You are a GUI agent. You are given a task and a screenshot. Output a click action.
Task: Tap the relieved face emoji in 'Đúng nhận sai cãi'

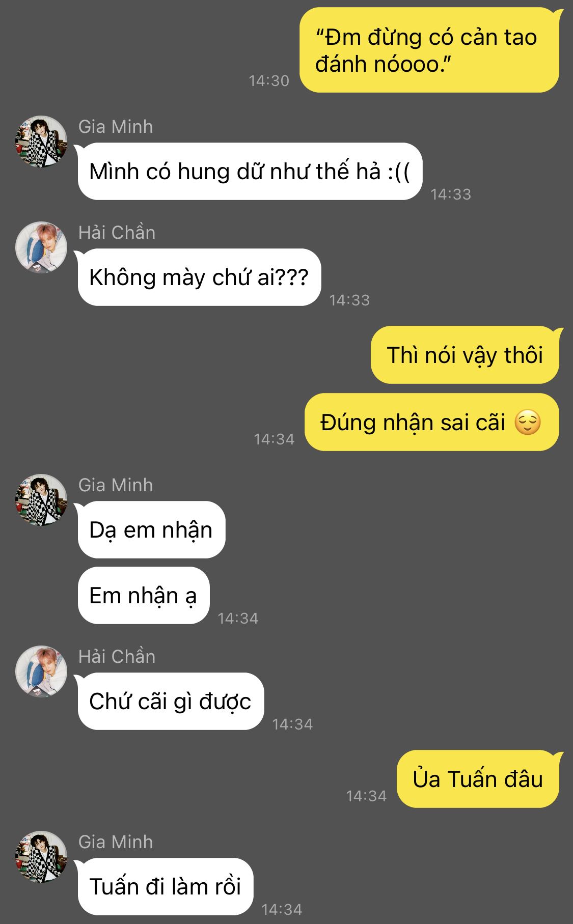click(x=528, y=423)
